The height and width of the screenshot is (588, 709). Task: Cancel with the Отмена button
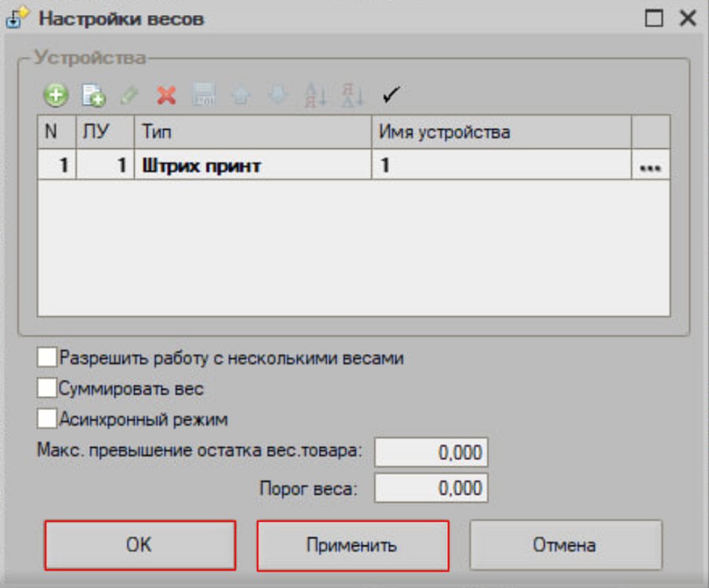click(566, 545)
